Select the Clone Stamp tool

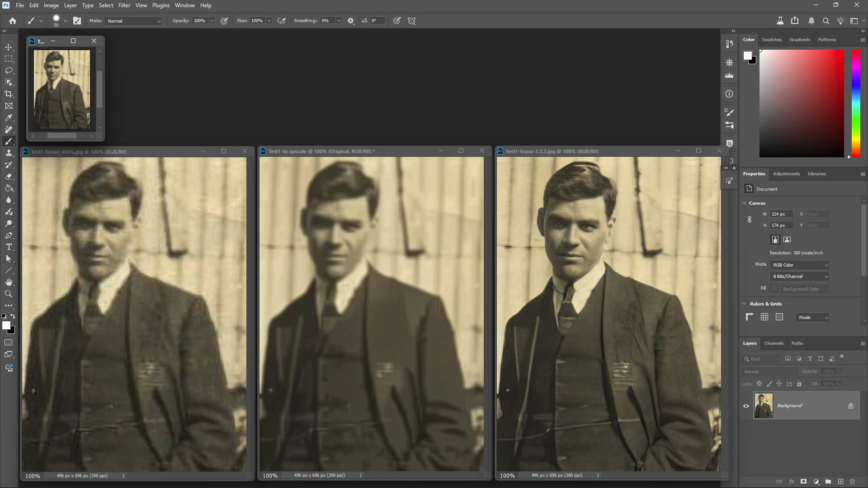click(9, 153)
